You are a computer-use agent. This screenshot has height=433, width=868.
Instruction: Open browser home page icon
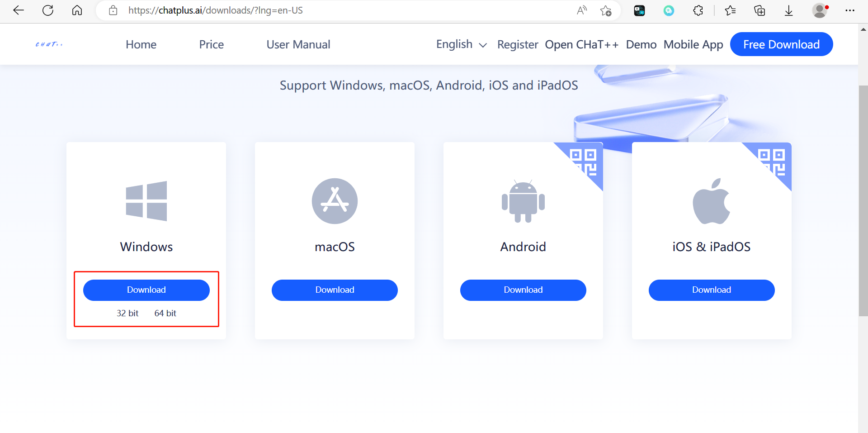pyautogui.click(x=77, y=10)
